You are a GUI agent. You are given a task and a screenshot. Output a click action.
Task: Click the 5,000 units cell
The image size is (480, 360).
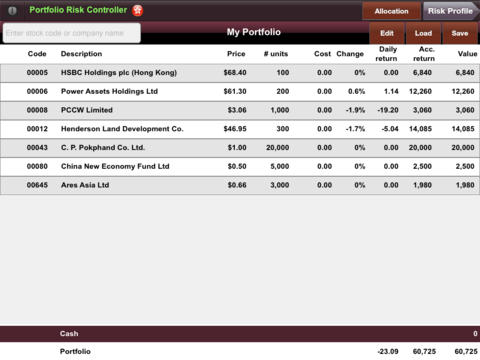point(280,166)
